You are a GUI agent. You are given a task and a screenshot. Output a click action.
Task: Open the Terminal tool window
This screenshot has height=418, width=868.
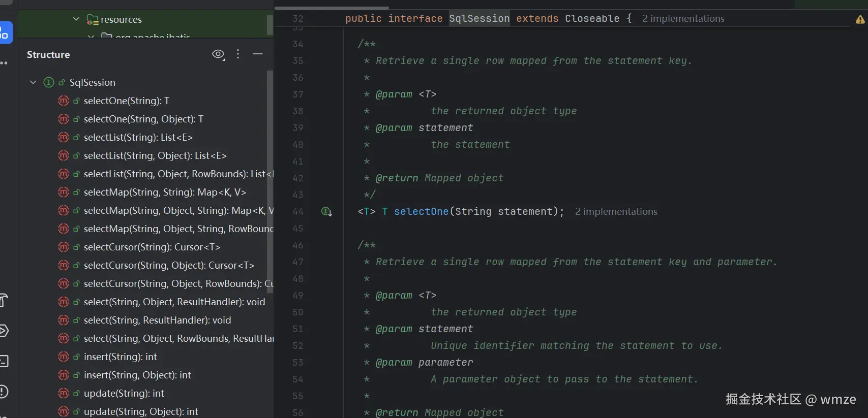point(3,361)
